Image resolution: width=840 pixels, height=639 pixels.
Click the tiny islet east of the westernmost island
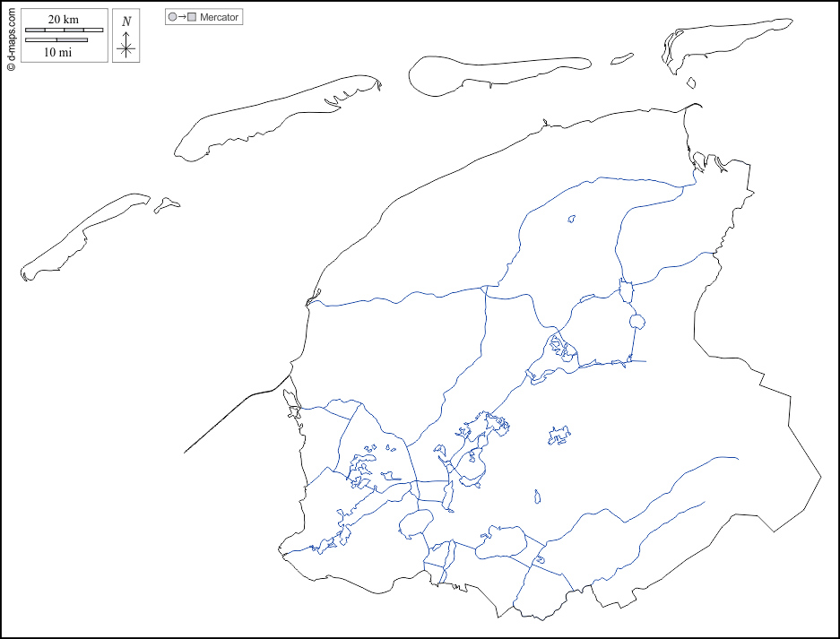[x=166, y=205]
